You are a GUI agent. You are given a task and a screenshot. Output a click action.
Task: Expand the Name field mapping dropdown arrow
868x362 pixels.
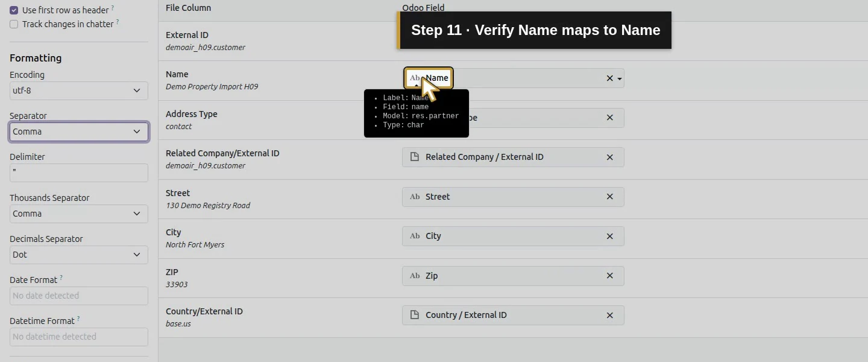click(x=620, y=79)
